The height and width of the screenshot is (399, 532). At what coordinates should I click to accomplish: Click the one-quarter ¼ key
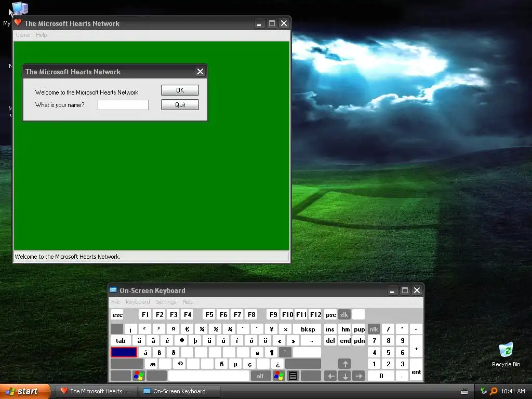[x=202, y=329]
